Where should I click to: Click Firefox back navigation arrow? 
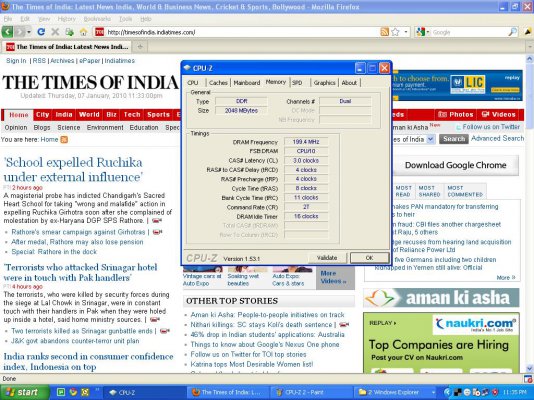click(x=7, y=32)
